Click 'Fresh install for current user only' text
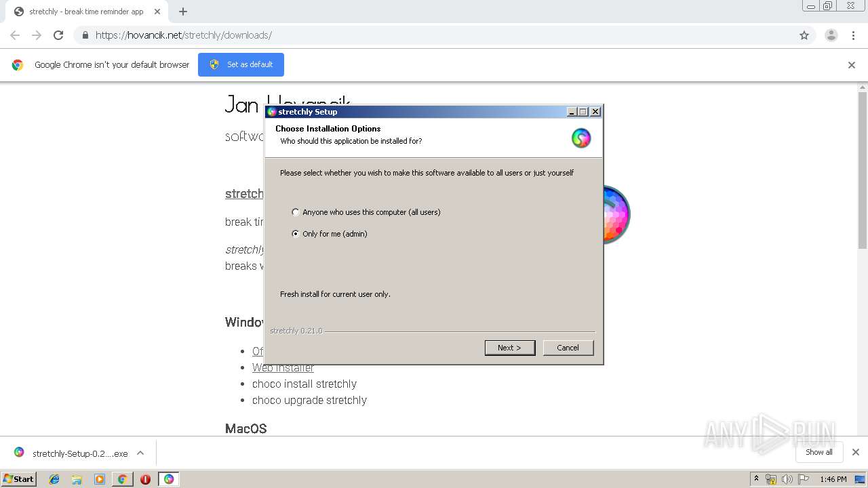The height and width of the screenshot is (488, 868). 335,294
